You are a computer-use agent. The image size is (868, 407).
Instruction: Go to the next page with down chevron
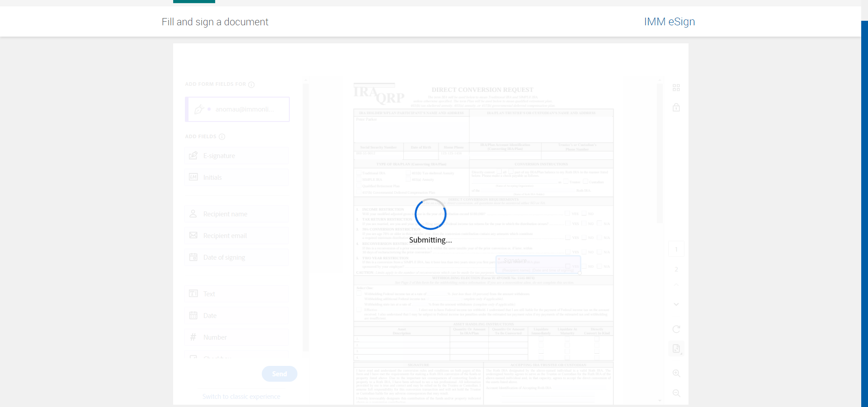[676, 304]
